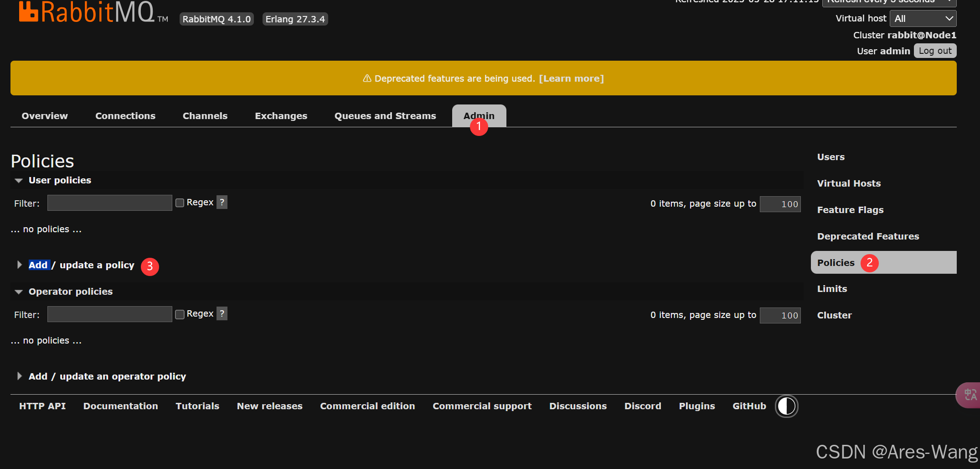The height and width of the screenshot is (469, 980).
Task: Open the Discussions footer link
Action: 578,406
